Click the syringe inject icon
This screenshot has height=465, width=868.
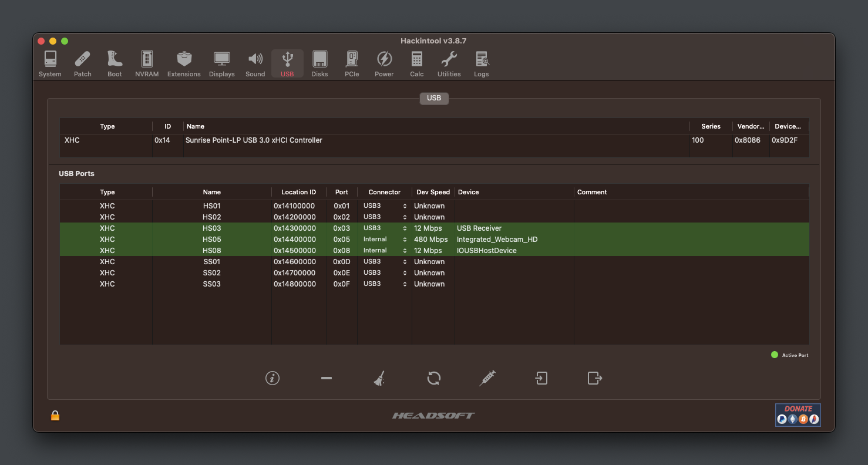click(x=487, y=378)
